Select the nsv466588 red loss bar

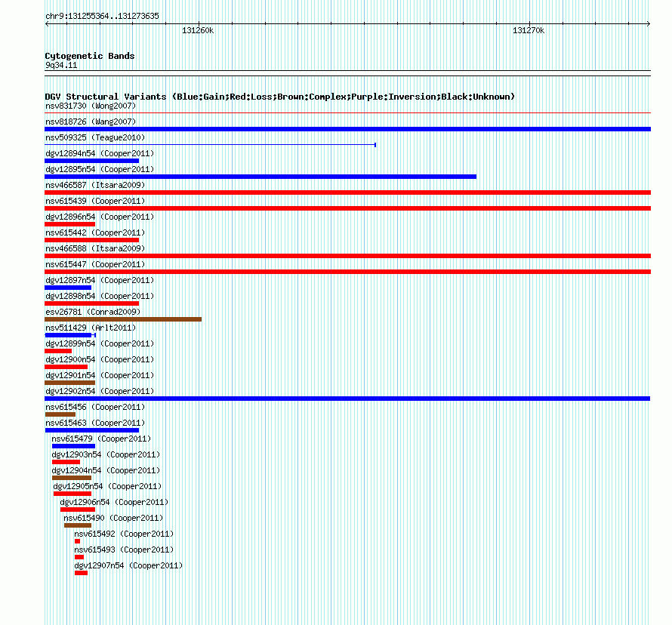(x=347, y=256)
